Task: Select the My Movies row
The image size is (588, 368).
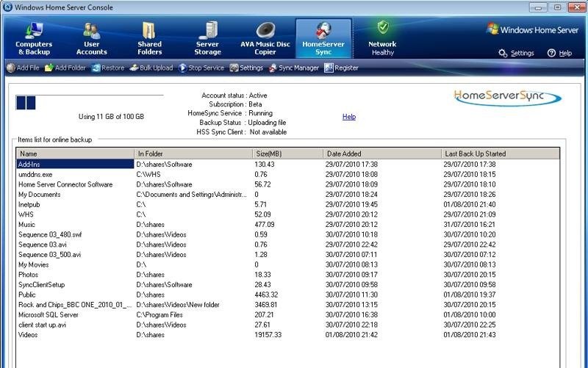Action: click(x=288, y=264)
